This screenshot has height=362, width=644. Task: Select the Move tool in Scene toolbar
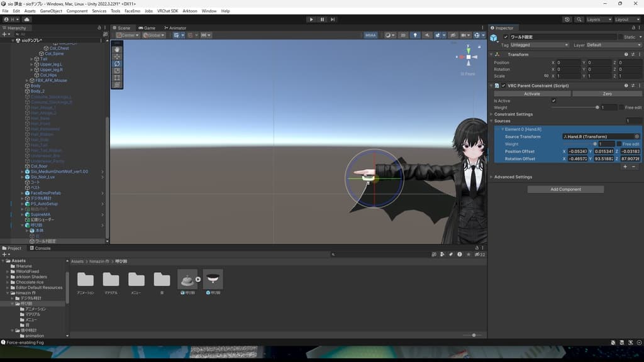point(117,57)
